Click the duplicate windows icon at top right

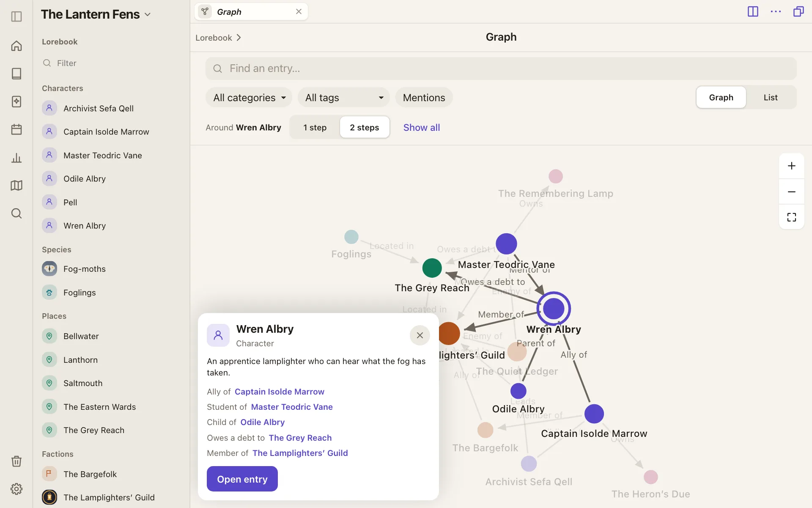[x=798, y=11]
